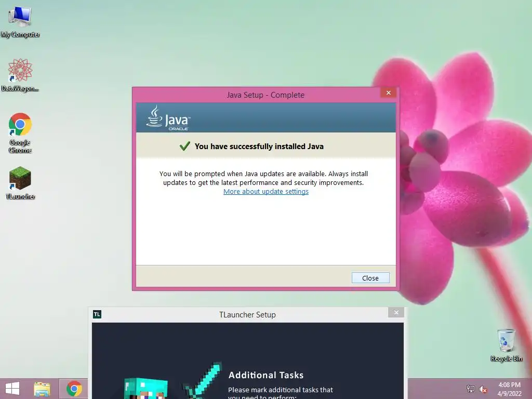
Task: Click the Additional Tasks heading in TLauncher Setup
Action: coord(266,375)
